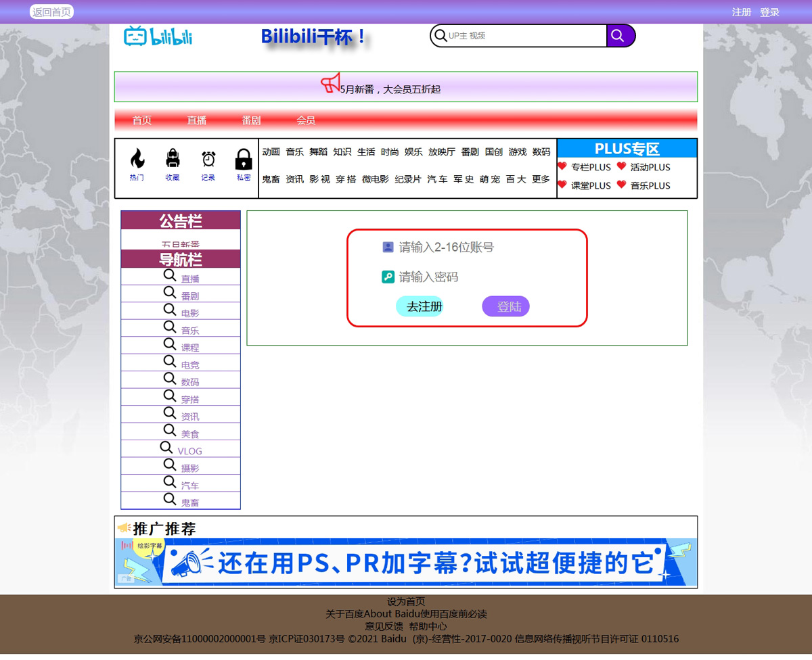Click 返回首页 button
The image size is (812, 660).
(51, 12)
